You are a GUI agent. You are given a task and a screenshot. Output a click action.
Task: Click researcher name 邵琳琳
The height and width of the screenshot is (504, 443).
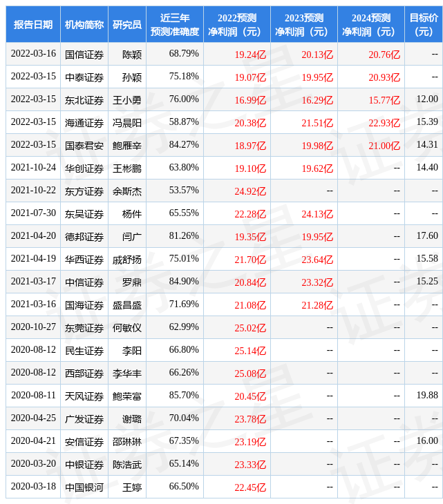pyautogui.click(x=127, y=442)
